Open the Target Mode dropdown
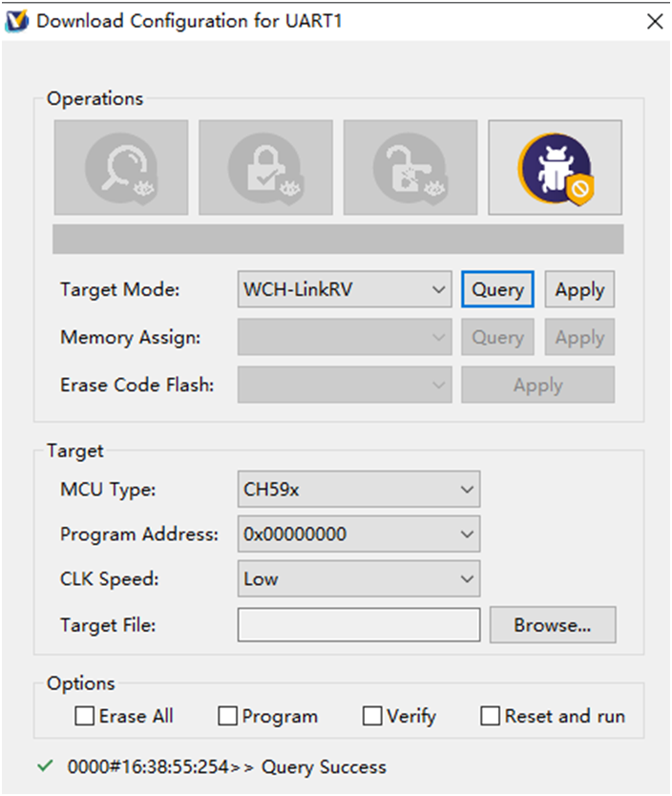Image resolution: width=672 pixels, height=796 pixels. [x=345, y=289]
